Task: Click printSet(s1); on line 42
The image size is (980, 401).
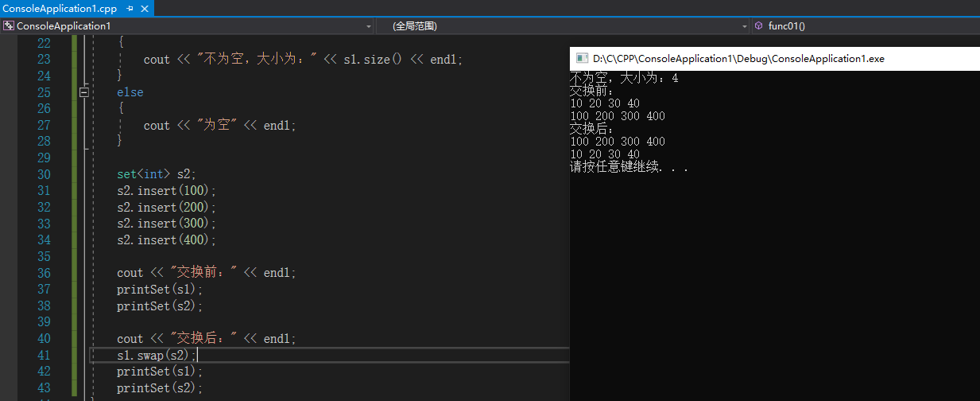Action: pos(160,372)
